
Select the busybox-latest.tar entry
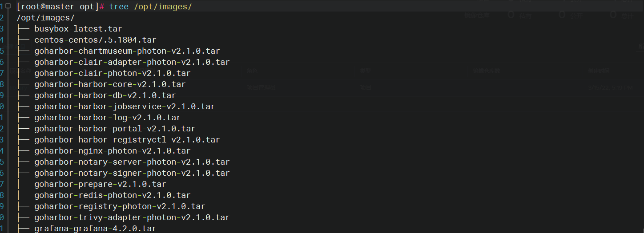click(x=78, y=29)
